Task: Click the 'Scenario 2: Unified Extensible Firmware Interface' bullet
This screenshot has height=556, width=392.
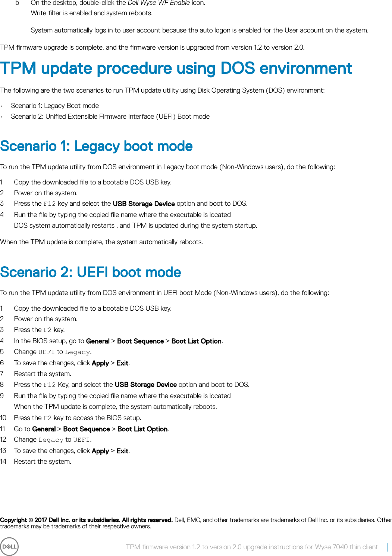Action: 110,117
